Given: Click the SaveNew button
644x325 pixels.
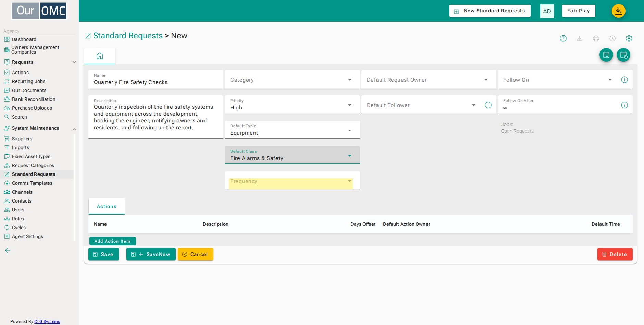Looking at the screenshot, I should click(x=151, y=254).
